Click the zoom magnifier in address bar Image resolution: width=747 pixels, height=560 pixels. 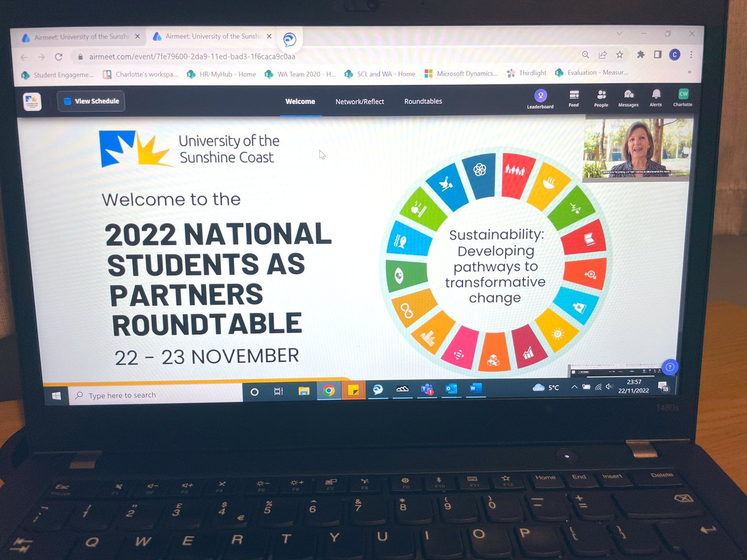pos(586,55)
